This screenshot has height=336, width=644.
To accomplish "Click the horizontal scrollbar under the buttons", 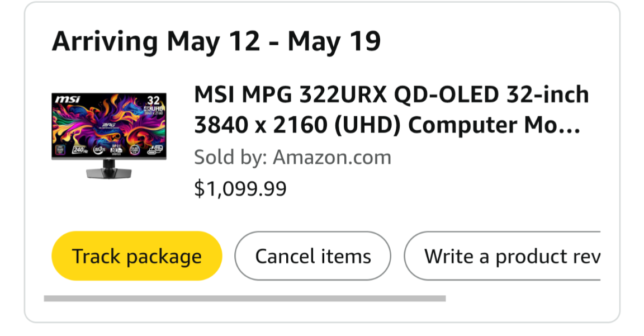I will 244,299.
